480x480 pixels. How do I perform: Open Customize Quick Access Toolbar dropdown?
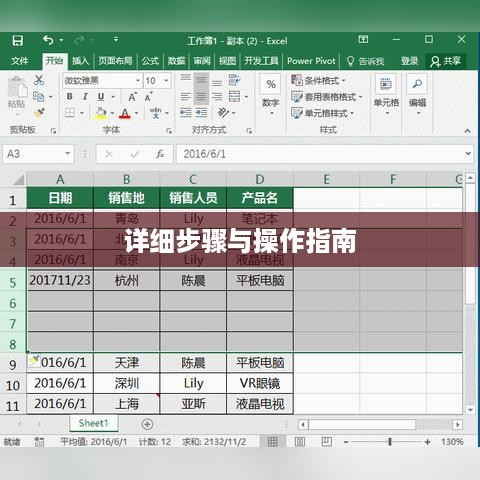coord(116,40)
